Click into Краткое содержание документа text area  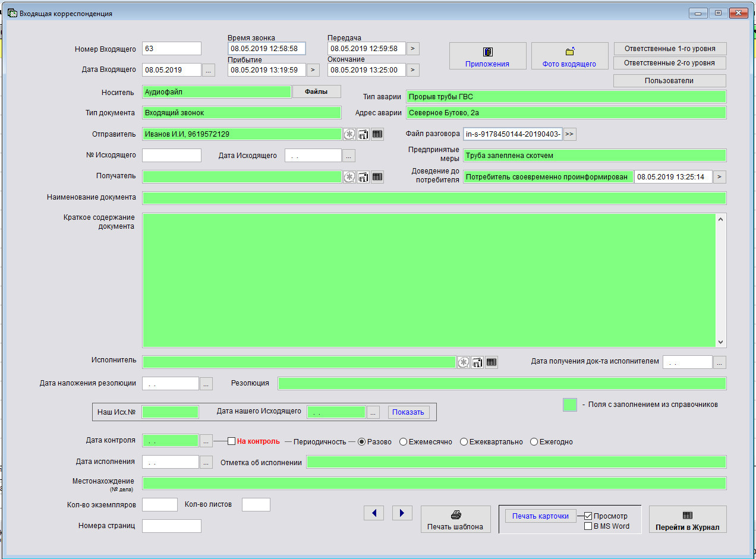(428, 279)
